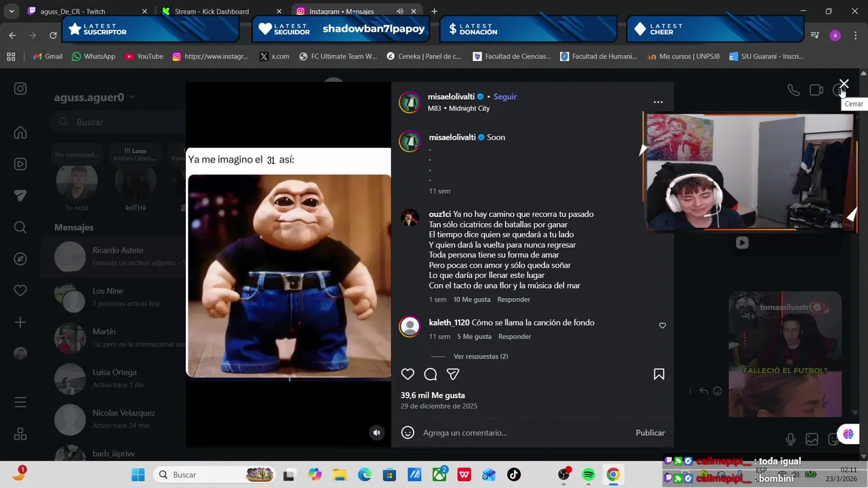Open Spotify from taskbar
Image resolution: width=868 pixels, height=488 pixels.
tap(589, 474)
